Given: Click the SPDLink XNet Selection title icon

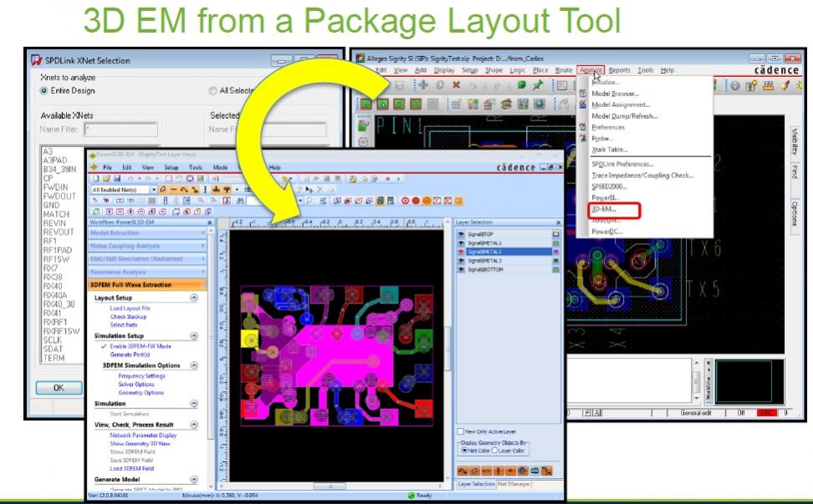Looking at the screenshot, I should pos(36,60).
